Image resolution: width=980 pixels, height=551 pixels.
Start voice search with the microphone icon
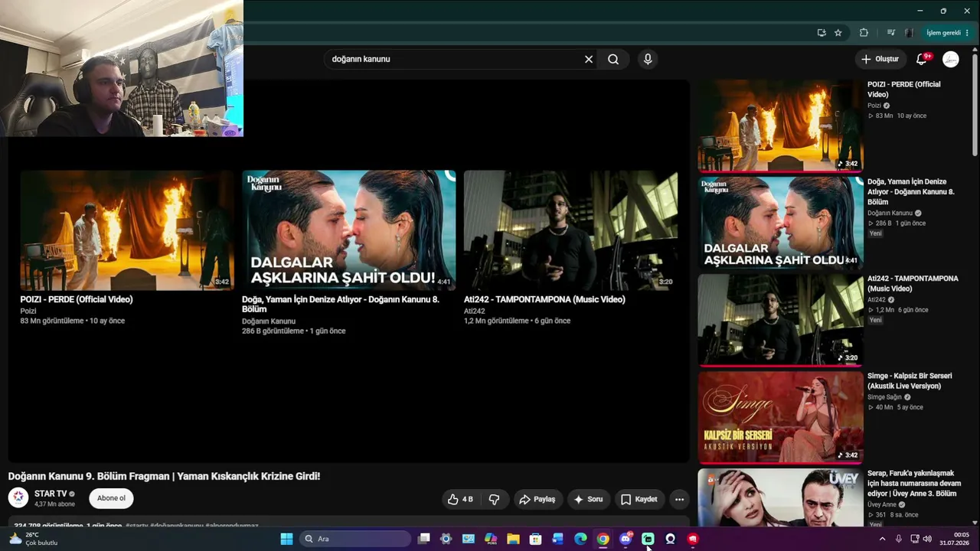[x=648, y=59]
